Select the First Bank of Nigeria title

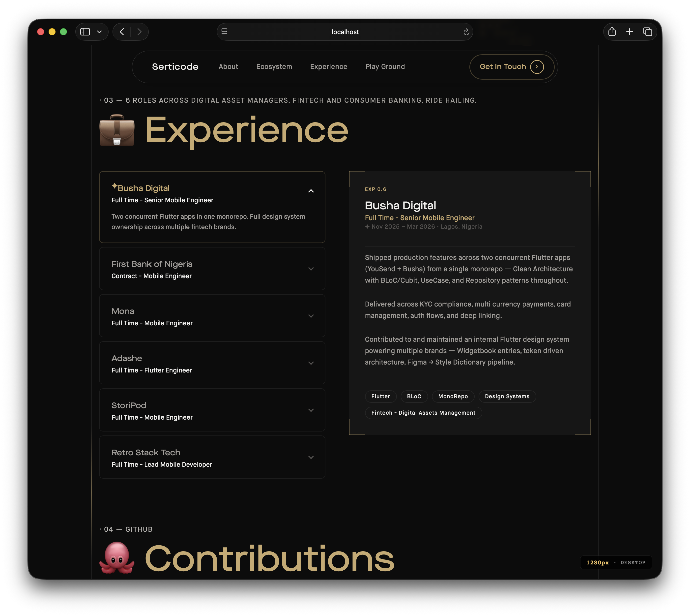152,264
